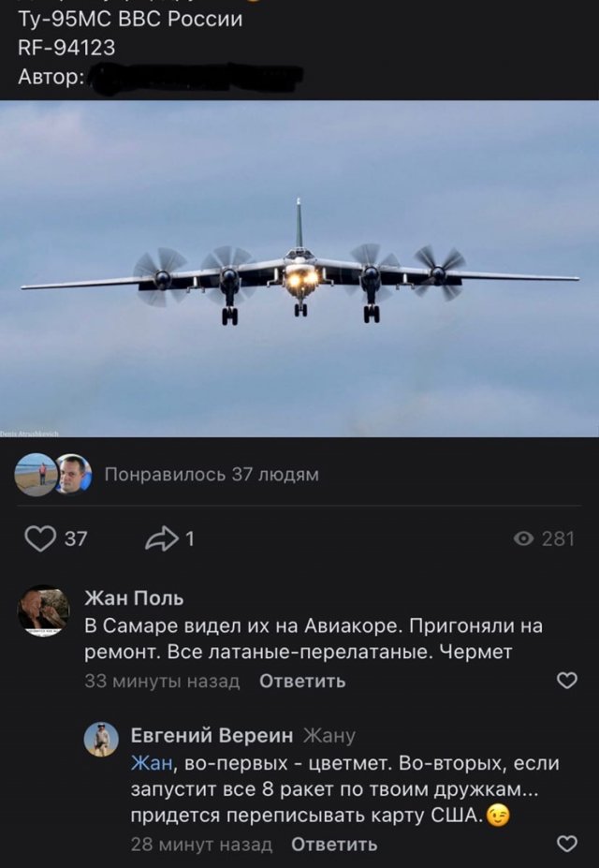Reply to Жан Поль's comment
The height and width of the screenshot is (868, 599).
click(302, 681)
